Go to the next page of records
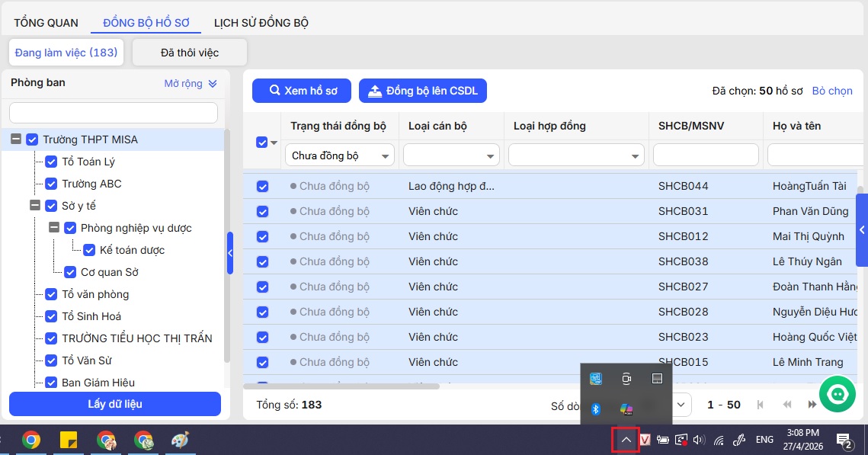The width and height of the screenshot is (868, 455). click(x=810, y=405)
